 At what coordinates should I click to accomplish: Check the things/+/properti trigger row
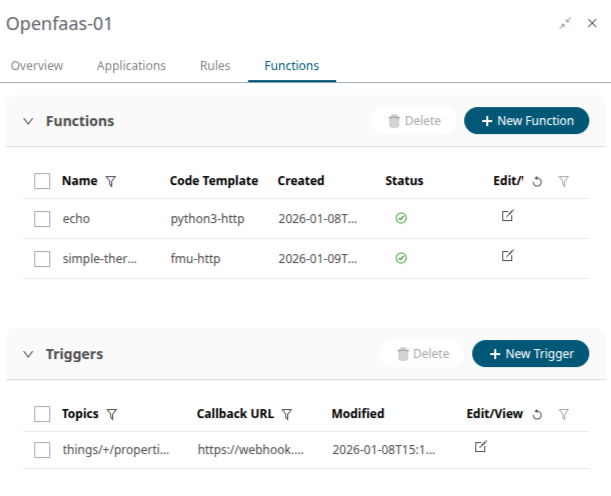42,450
